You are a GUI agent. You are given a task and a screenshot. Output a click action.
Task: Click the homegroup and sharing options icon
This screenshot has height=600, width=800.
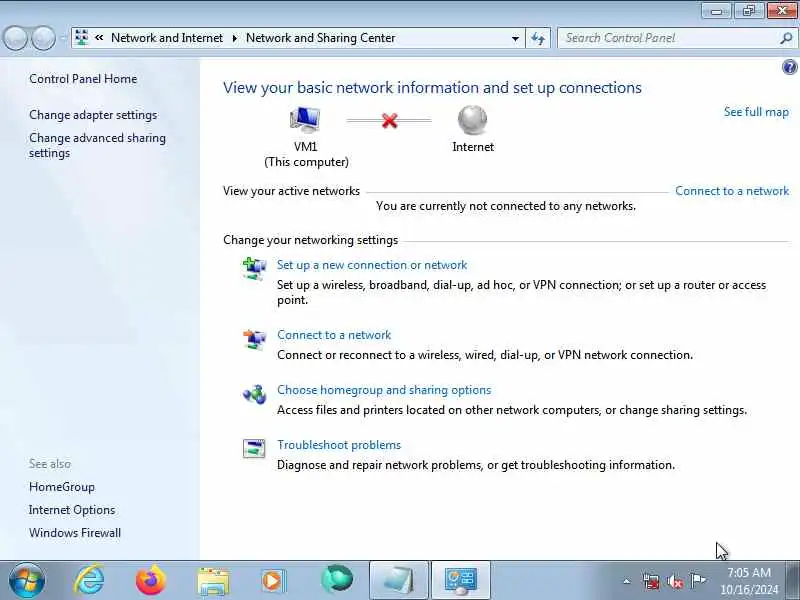254,394
